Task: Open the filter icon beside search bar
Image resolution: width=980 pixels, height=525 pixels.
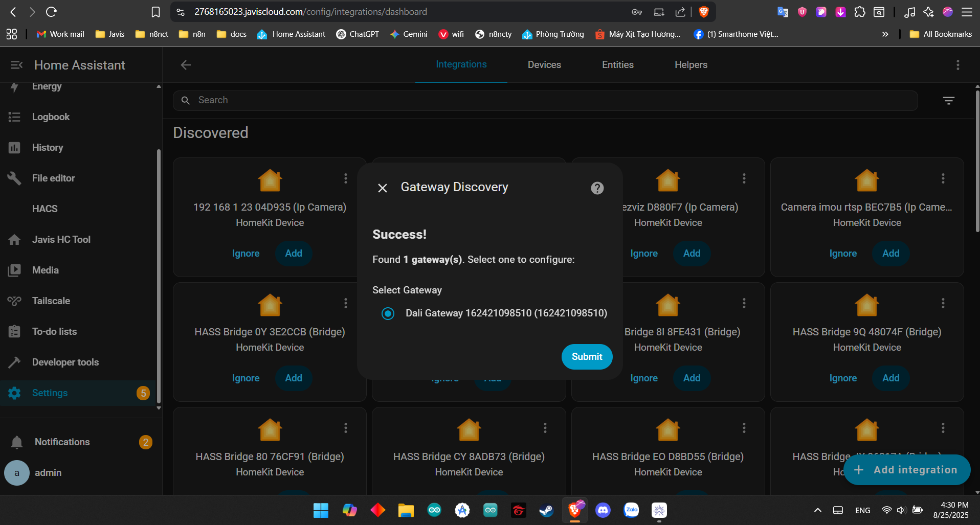Action: coord(948,101)
